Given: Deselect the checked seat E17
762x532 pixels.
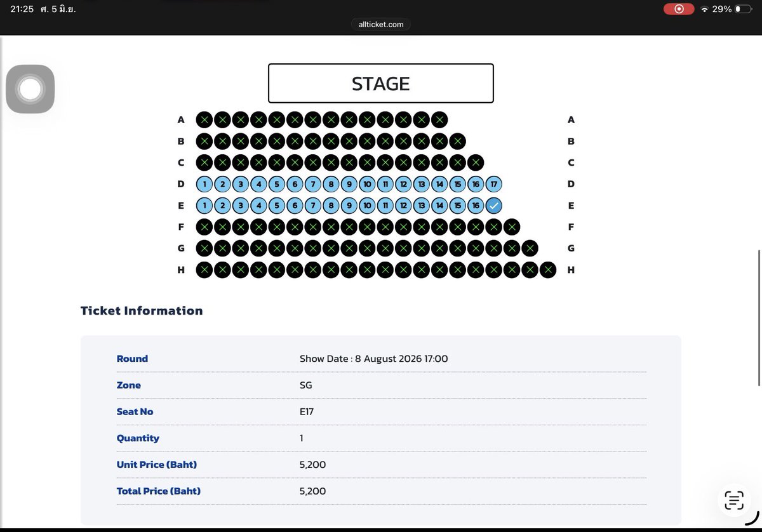Looking at the screenshot, I should 494,206.
